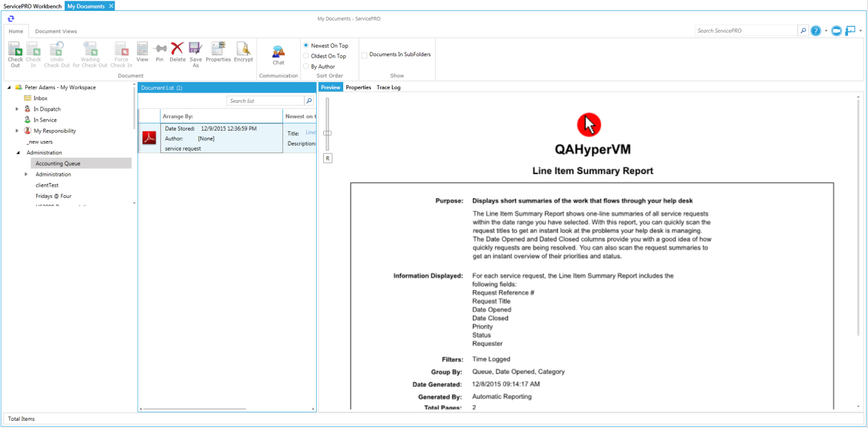Pin the selected document
The image size is (868, 428).
(160, 48)
